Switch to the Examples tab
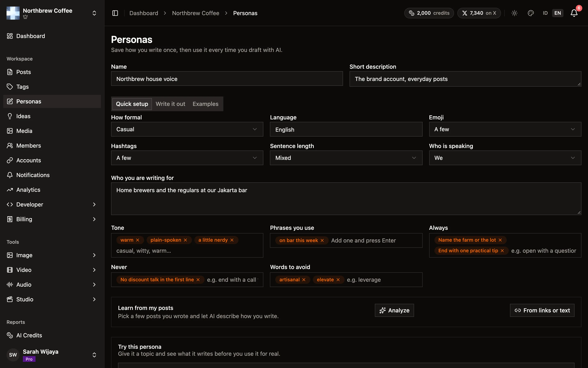This screenshot has height=368, width=588. click(x=205, y=104)
